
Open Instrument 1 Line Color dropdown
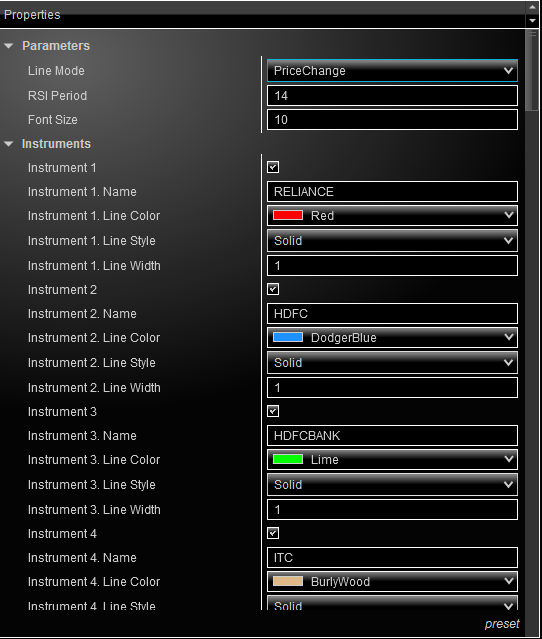[x=392, y=216]
